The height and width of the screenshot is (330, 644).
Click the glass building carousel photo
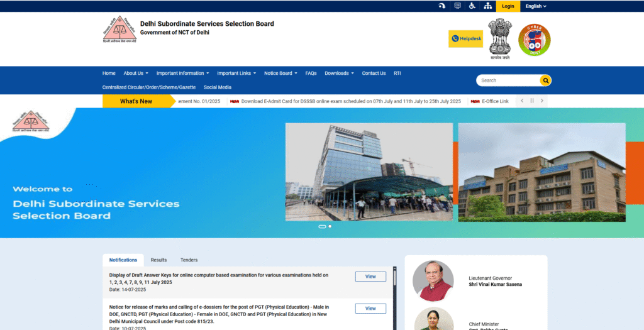pyautogui.click(x=369, y=172)
